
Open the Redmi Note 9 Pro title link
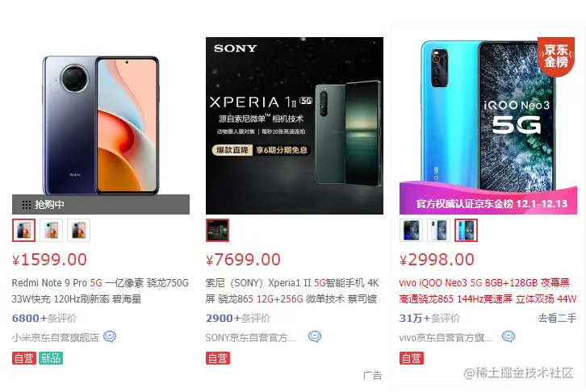tap(100, 291)
